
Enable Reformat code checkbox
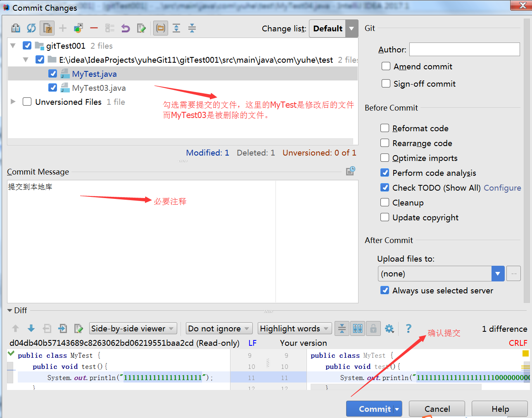(x=385, y=128)
